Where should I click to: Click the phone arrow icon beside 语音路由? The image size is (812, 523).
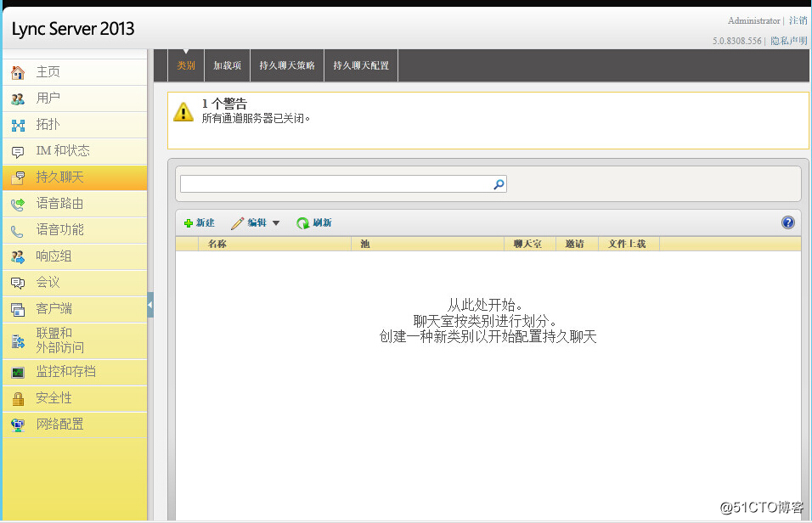click(18, 205)
